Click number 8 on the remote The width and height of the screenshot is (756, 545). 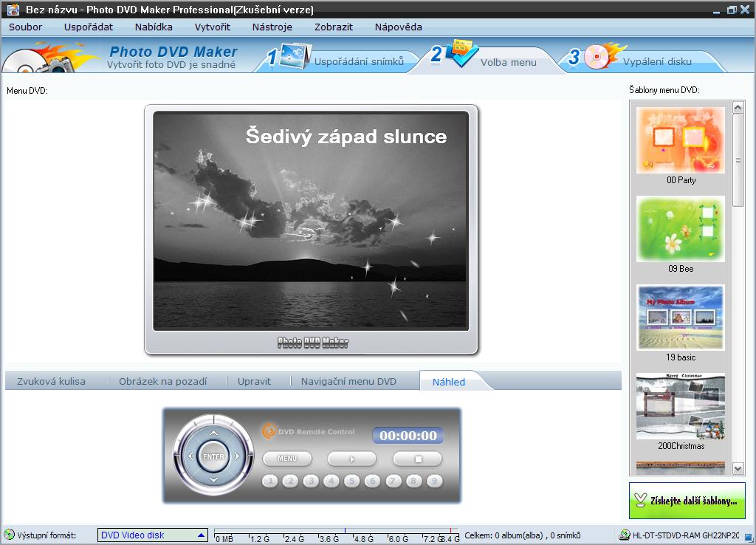[x=413, y=481]
